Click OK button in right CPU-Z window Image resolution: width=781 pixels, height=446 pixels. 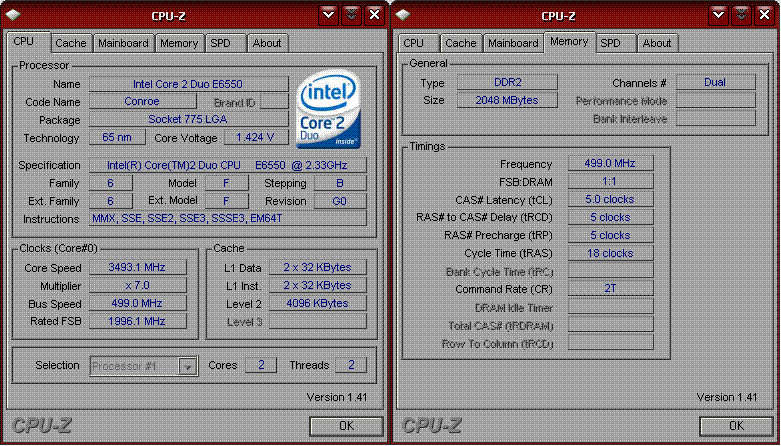pos(737,426)
